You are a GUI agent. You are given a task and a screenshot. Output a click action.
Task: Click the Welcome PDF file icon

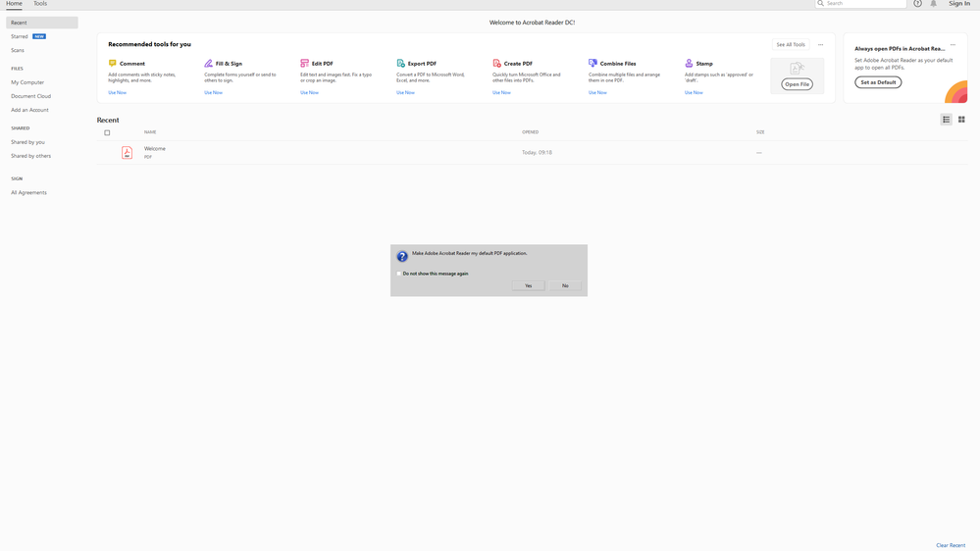(x=127, y=152)
